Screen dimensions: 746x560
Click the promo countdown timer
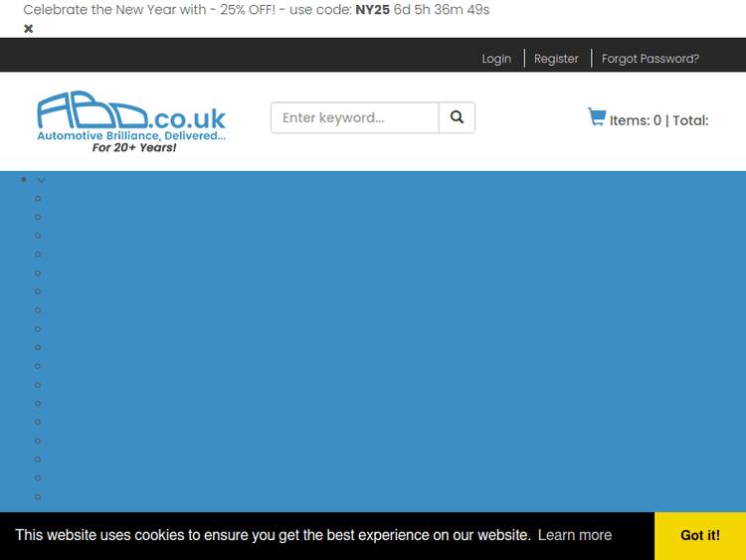pos(442,10)
